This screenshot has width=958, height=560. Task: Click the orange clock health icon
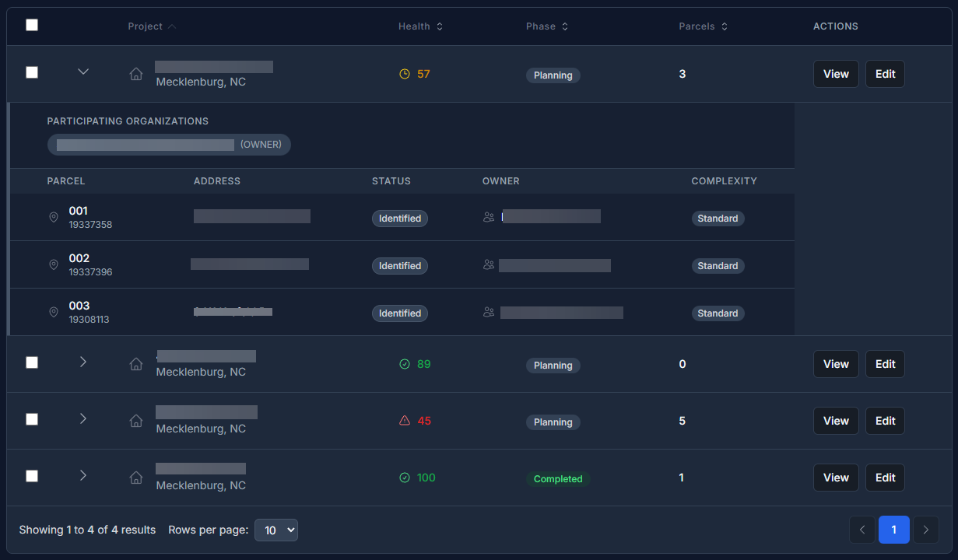pyautogui.click(x=405, y=74)
